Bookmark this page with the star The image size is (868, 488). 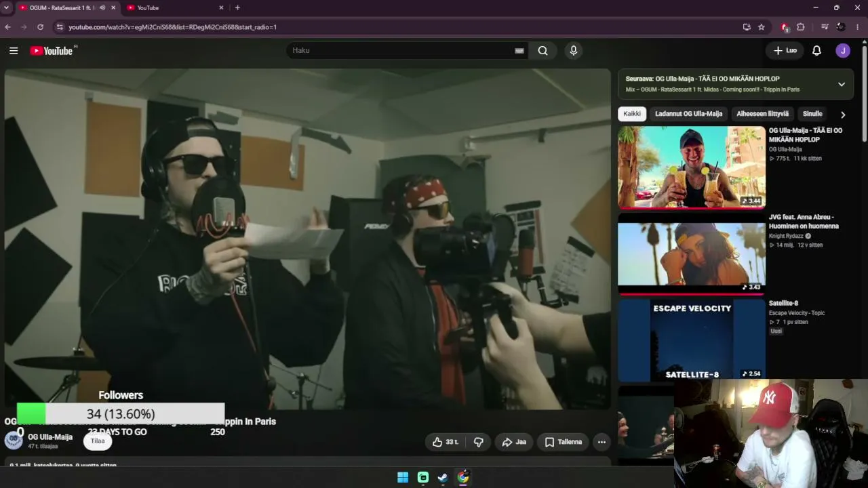click(762, 27)
